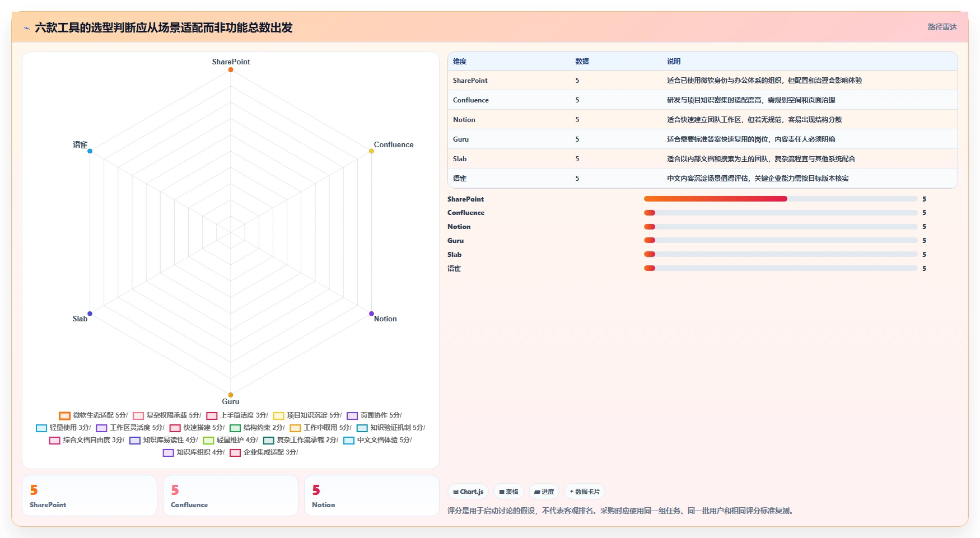Hide the 知识库组织 4分 legend series
This screenshot has width=980, height=538.
coord(193,452)
